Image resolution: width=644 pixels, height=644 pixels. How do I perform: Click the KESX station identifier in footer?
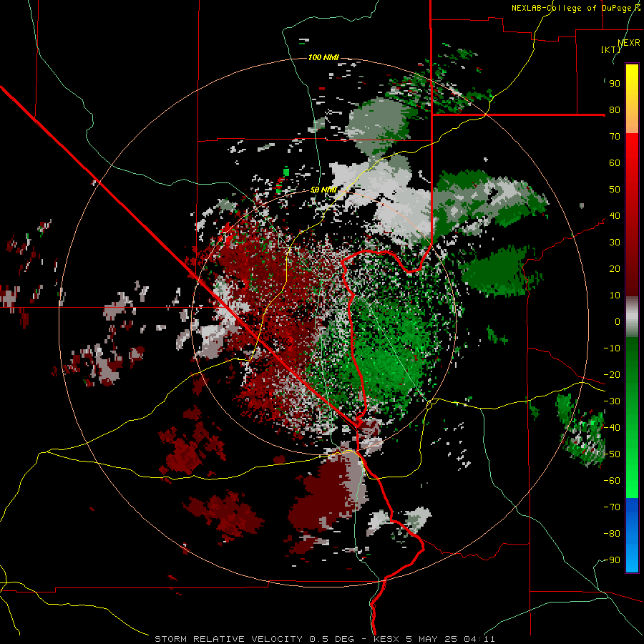[386, 639]
